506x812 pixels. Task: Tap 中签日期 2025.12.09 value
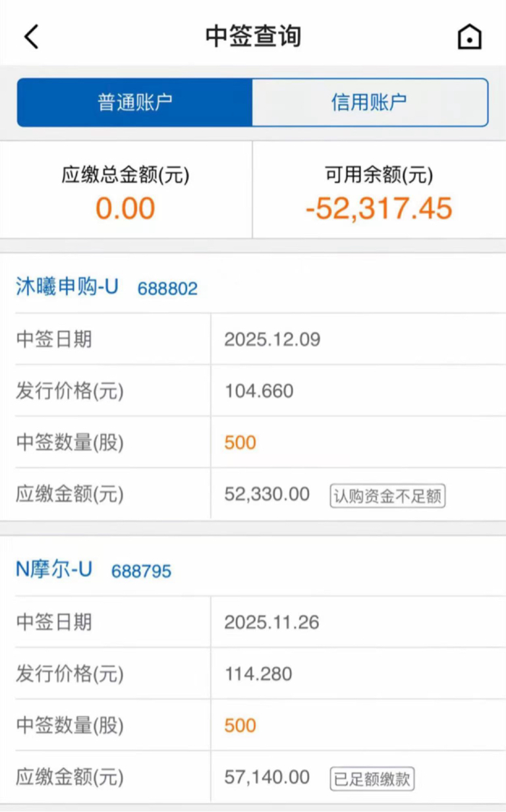(x=272, y=339)
